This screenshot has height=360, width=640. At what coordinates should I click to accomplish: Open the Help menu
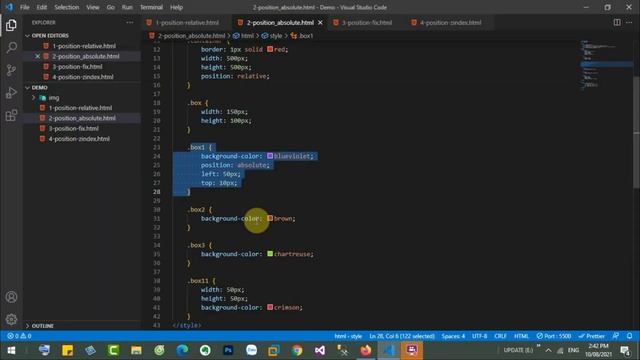coord(176,7)
